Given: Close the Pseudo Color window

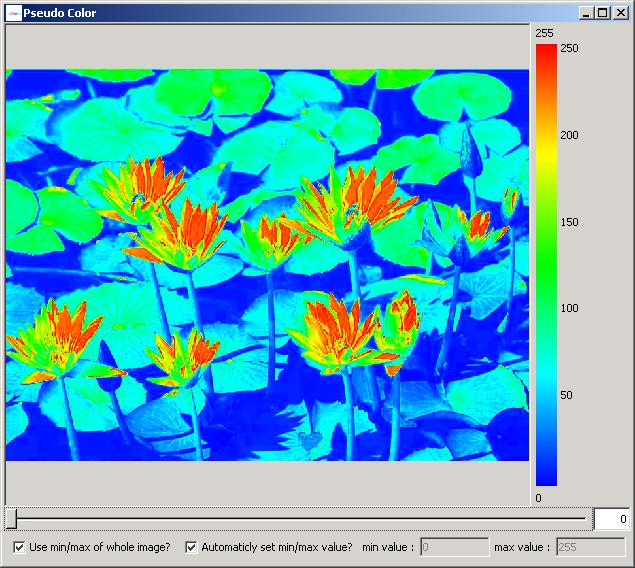Looking at the screenshot, I should point(619,13).
